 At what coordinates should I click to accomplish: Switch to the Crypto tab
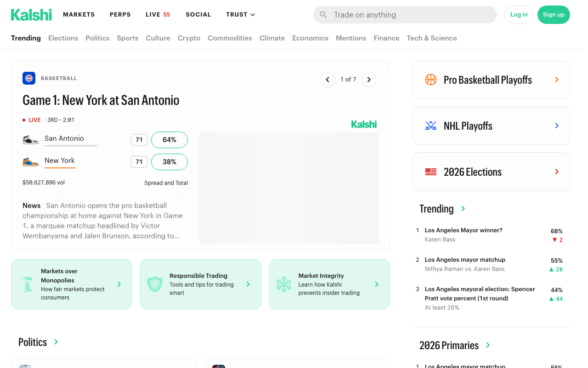pos(189,38)
